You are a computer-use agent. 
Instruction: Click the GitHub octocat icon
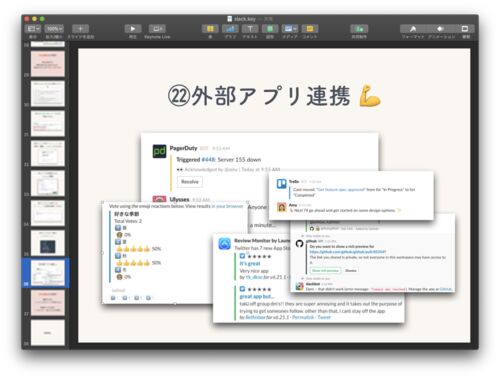300,243
